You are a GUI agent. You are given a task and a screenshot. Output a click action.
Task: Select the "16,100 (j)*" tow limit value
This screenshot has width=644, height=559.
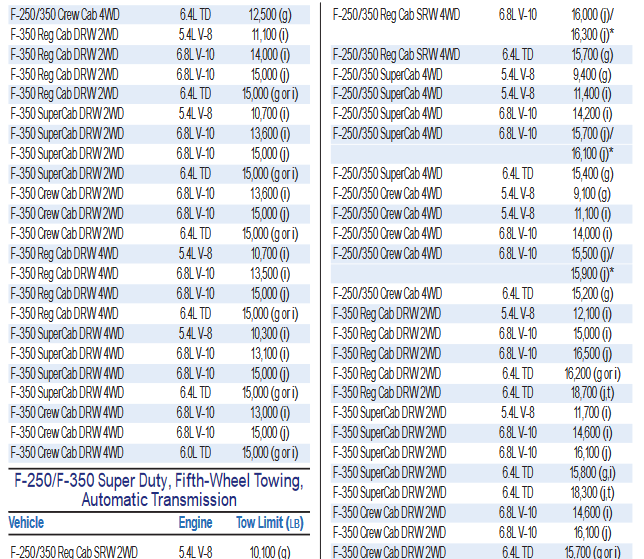[x=592, y=154]
